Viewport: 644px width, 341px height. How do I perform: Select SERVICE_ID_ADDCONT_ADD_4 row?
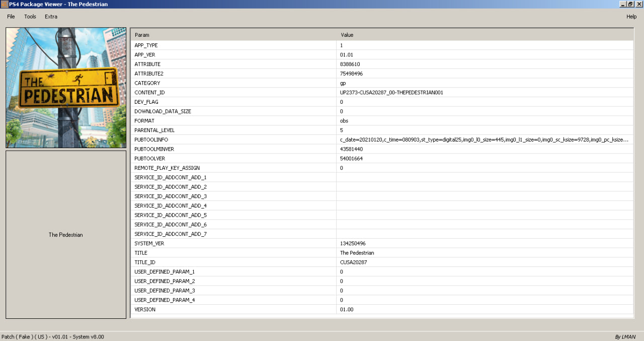[382, 206]
